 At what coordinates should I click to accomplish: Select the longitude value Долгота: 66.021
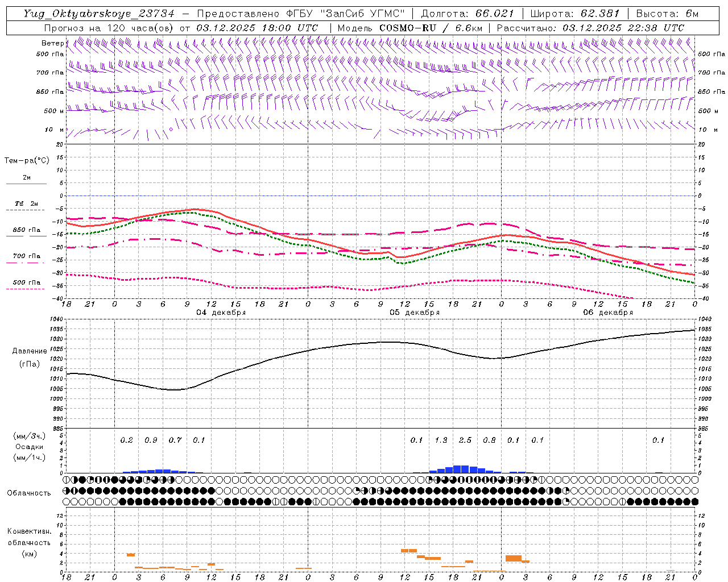pos(468,14)
